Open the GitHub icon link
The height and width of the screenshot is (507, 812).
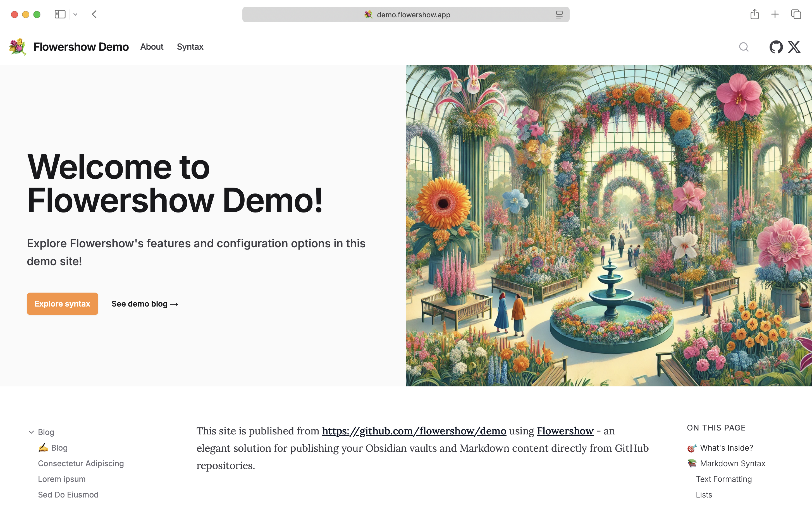click(x=776, y=47)
